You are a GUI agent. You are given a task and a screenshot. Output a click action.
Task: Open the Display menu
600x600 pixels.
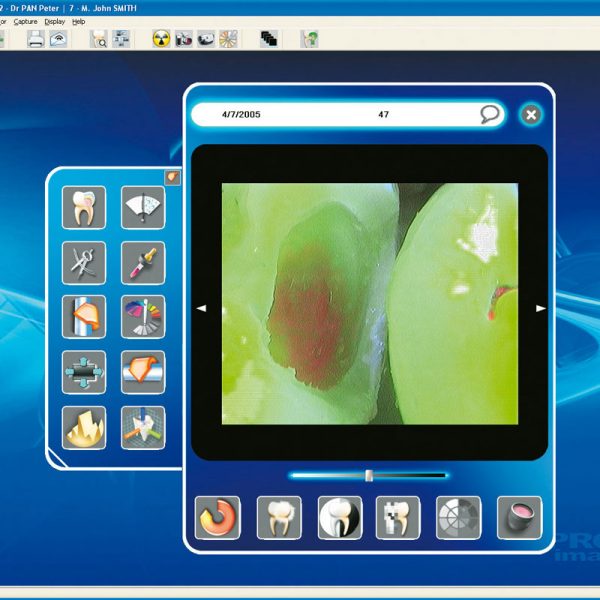click(55, 22)
